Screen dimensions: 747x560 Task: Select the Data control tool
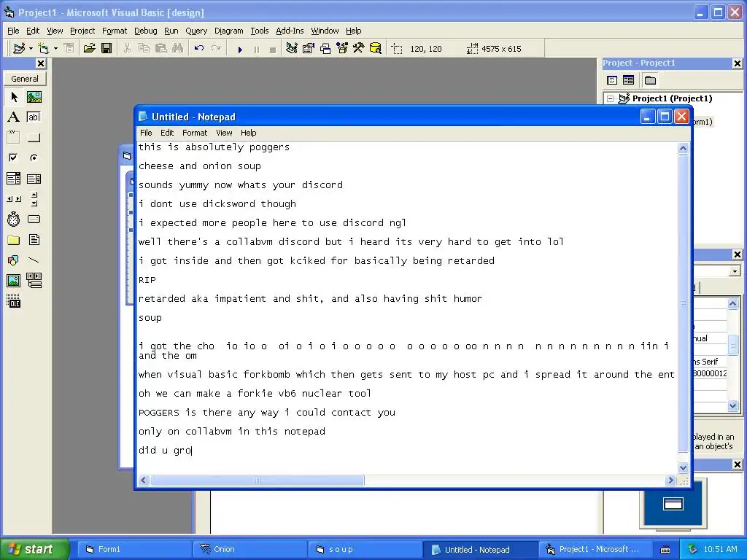click(34, 281)
